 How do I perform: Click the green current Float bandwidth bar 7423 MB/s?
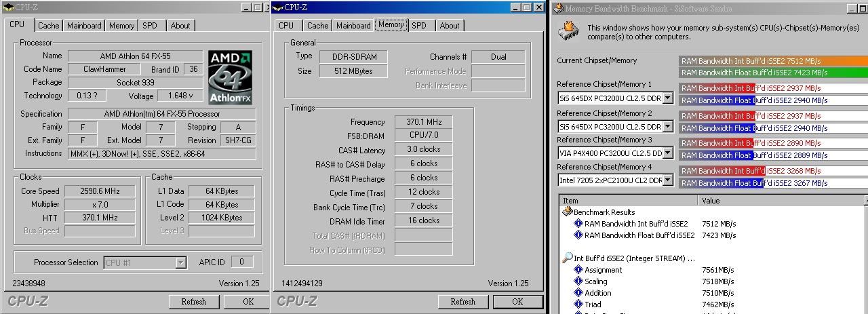(774, 73)
